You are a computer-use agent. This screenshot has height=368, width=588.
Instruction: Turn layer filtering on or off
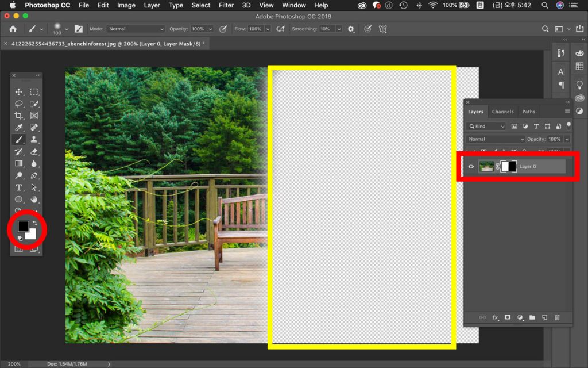[x=568, y=125]
